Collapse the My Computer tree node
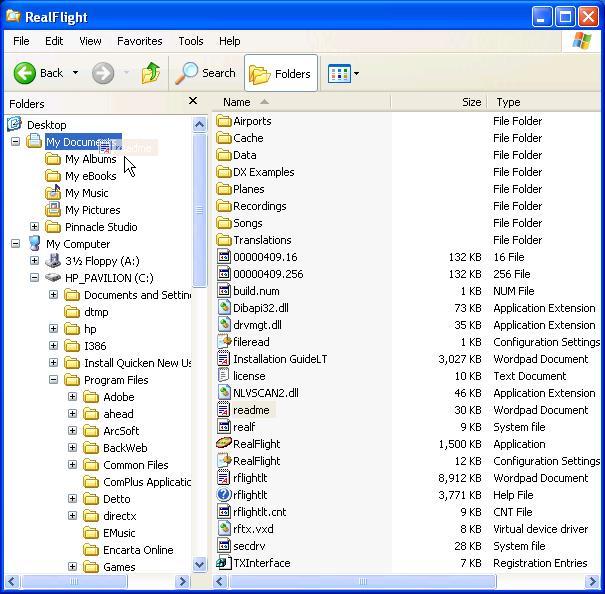 [x=15, y=244]
